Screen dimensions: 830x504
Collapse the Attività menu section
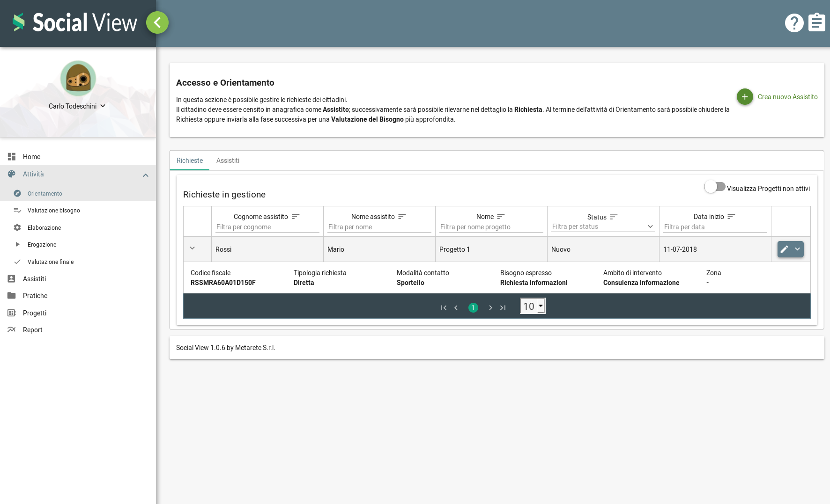(x=146, y=175)
